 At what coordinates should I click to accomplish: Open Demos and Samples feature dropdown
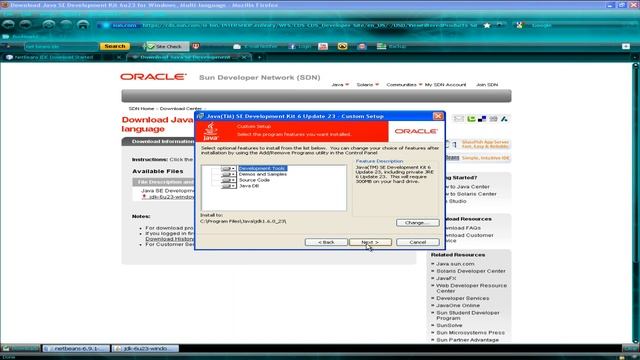coord(228,174)
